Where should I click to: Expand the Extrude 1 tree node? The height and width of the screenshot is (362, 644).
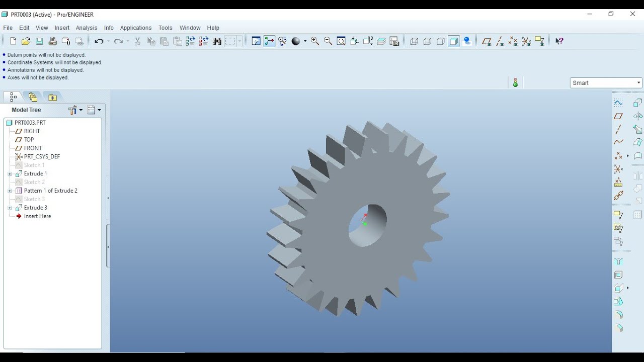pyautogui.click(x=10, y=174)
